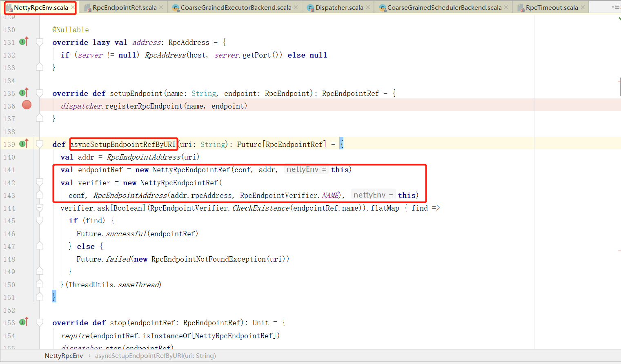Click the NettyRpcEnv.scala tab file icon
The image size is (621, 364).
(x=9, y=7)
